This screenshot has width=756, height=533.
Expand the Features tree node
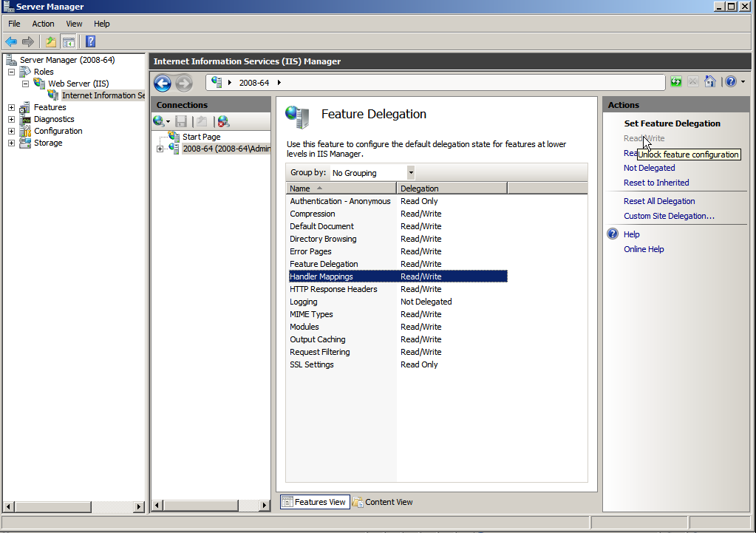(11, 107)
